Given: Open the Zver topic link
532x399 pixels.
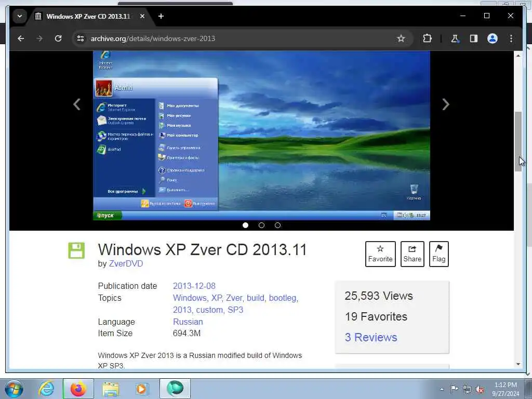Looking at the screenshot, I should 235,298.
